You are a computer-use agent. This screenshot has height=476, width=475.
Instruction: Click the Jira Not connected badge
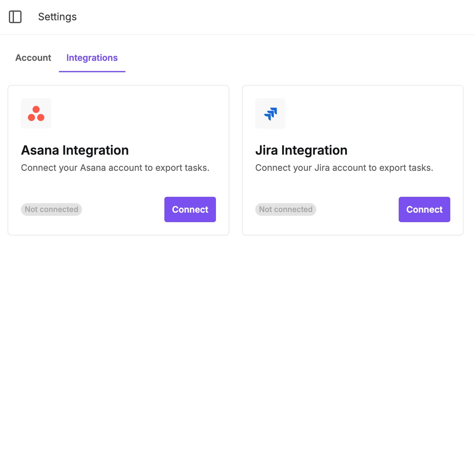click(286, 209)
